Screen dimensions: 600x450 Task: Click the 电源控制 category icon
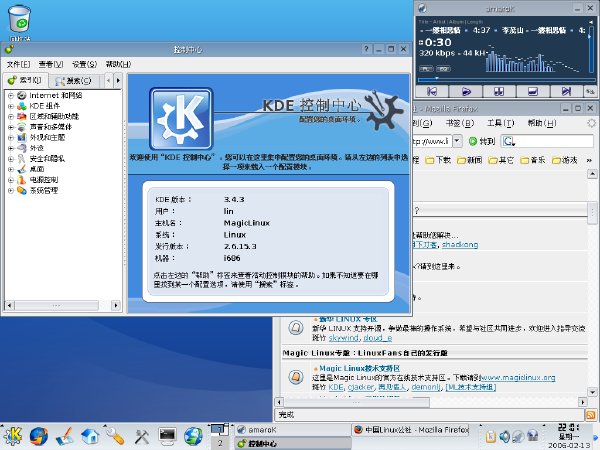click(22, 179)
